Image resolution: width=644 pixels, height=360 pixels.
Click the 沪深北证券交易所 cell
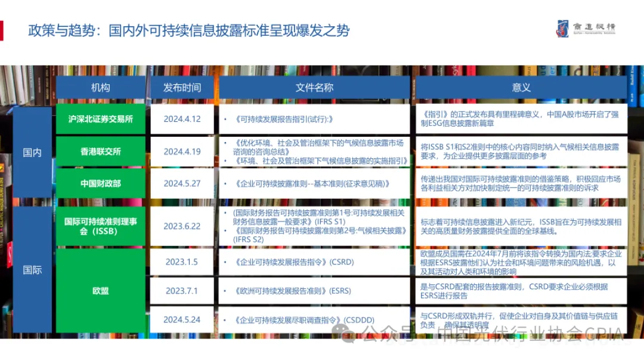point(101,119)
